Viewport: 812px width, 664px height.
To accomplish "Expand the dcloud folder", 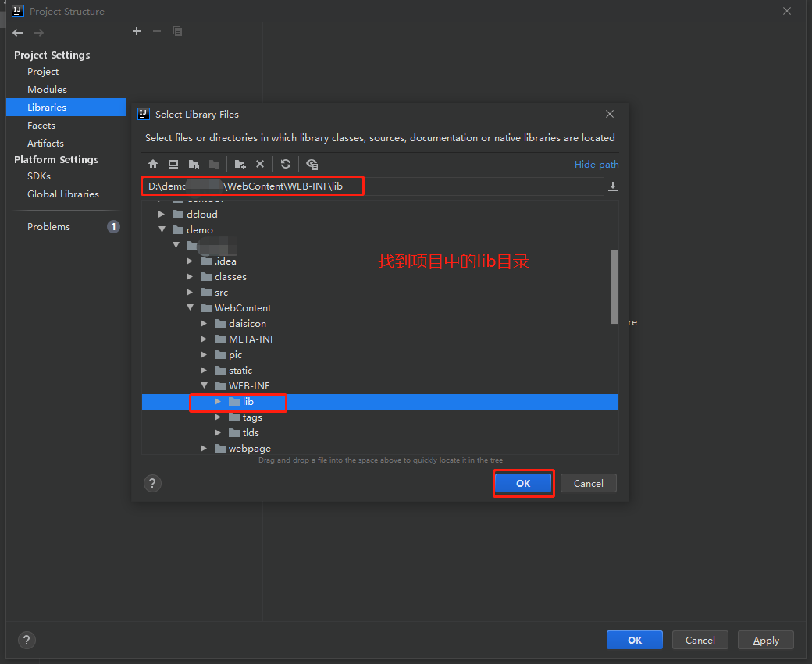I will pos(162,215).
